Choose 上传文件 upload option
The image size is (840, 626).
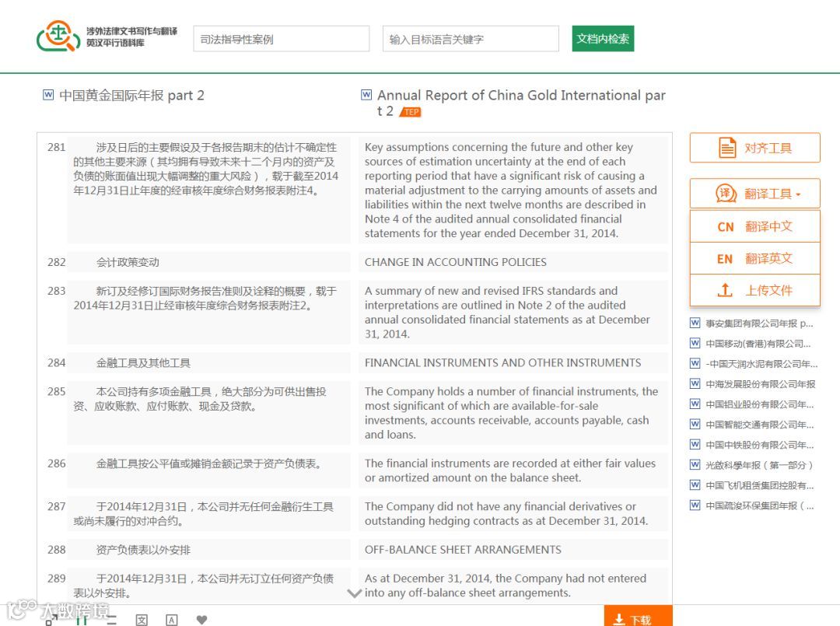(754, 290)
